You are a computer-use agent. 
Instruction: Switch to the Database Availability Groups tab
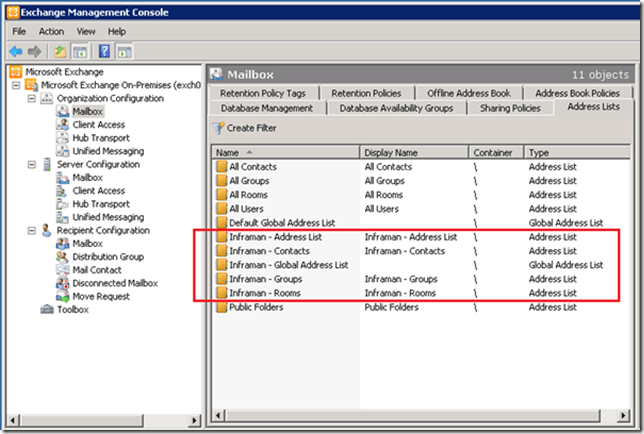pos(396,108)
